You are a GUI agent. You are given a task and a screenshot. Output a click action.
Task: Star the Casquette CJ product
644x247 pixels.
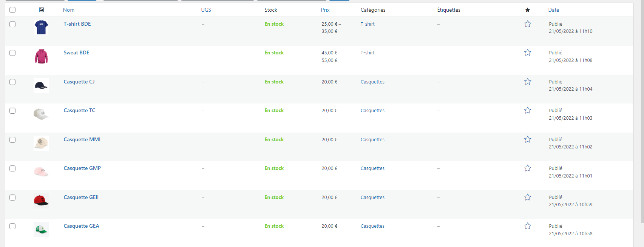click(528, 82)
